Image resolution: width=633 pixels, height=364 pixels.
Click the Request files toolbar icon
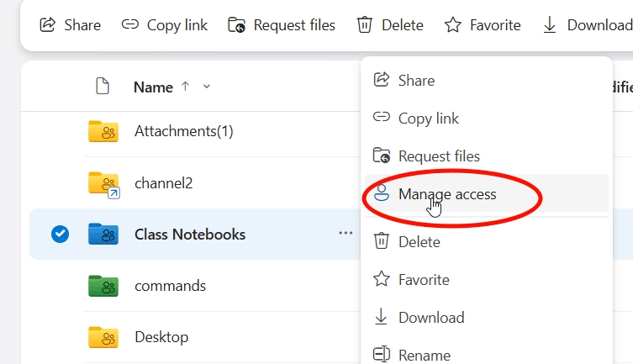(236, 25)
